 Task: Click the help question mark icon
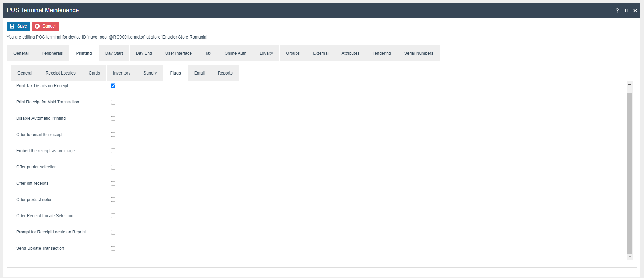pyautogui.click(x=617, y=11)
